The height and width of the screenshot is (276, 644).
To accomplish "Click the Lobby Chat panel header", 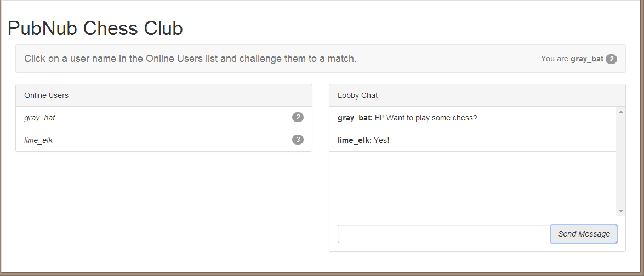I will tap(477, 95).
